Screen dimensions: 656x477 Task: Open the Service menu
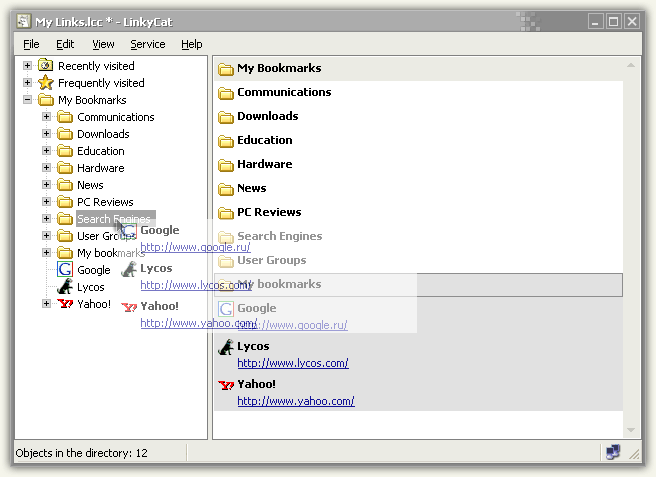coord(148,44)
